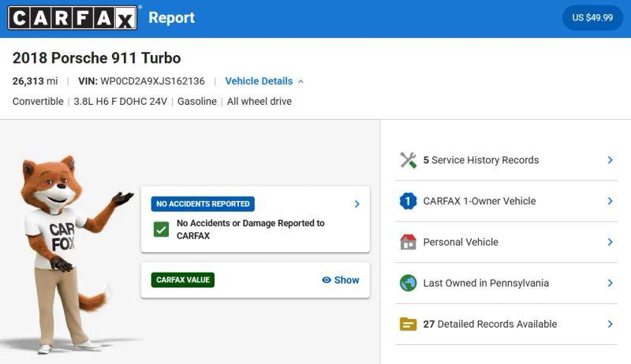The width and height of the screenshot is (631, 364).
Task: Click the 2018 Porsche 911 Turbo title
Action: click(x=96, y=58)
